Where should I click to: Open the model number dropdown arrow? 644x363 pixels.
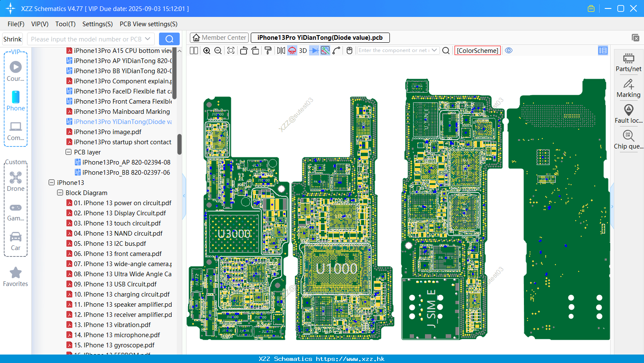pos(148,39)
